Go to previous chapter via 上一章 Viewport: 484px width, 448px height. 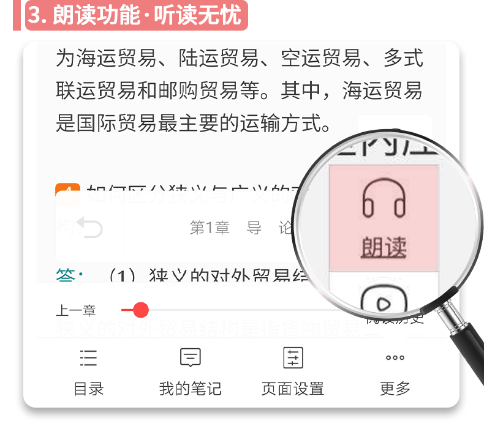(76, 310)
